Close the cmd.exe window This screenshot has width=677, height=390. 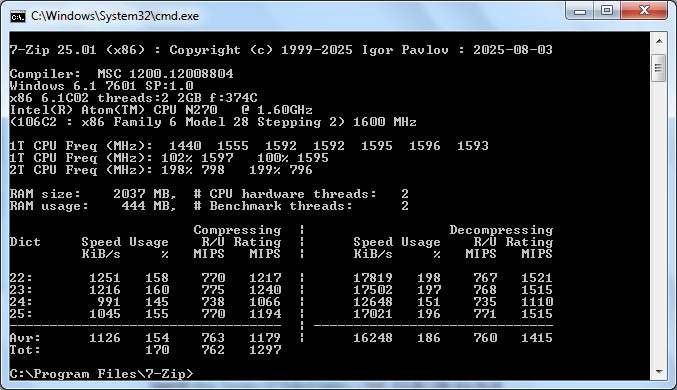coord(644,10)
